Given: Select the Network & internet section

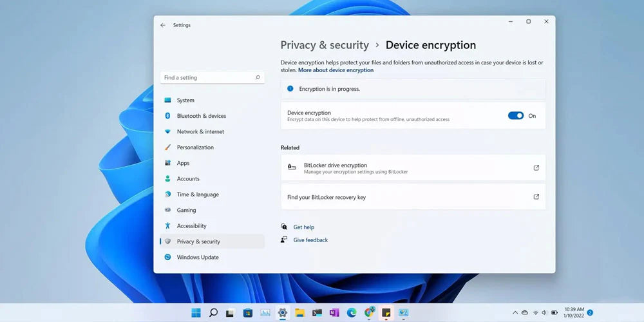Looking at the screenshot, I should coord(200,131).
